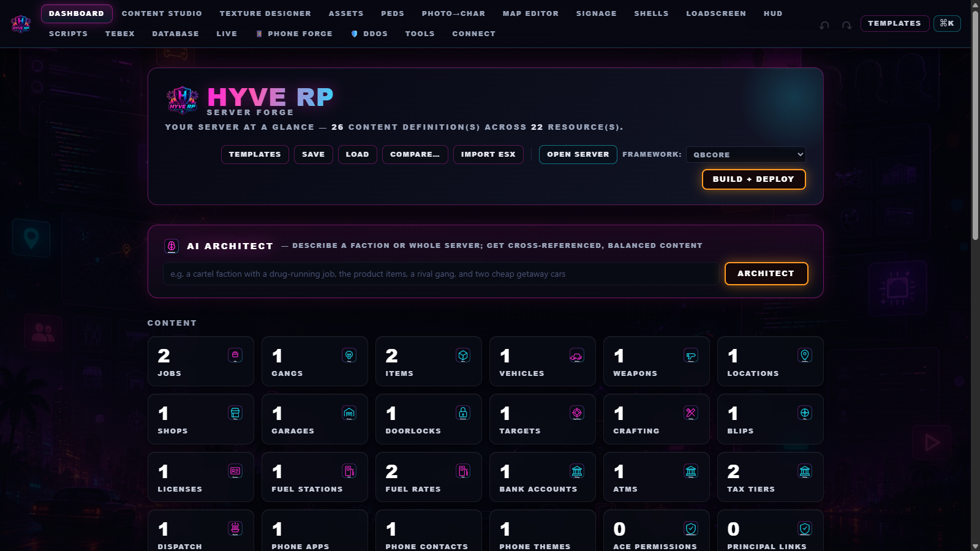Open the ⌘K command palette button
Image resolution: width=980 pixels, height=551 pixels.
coord(947,23)
